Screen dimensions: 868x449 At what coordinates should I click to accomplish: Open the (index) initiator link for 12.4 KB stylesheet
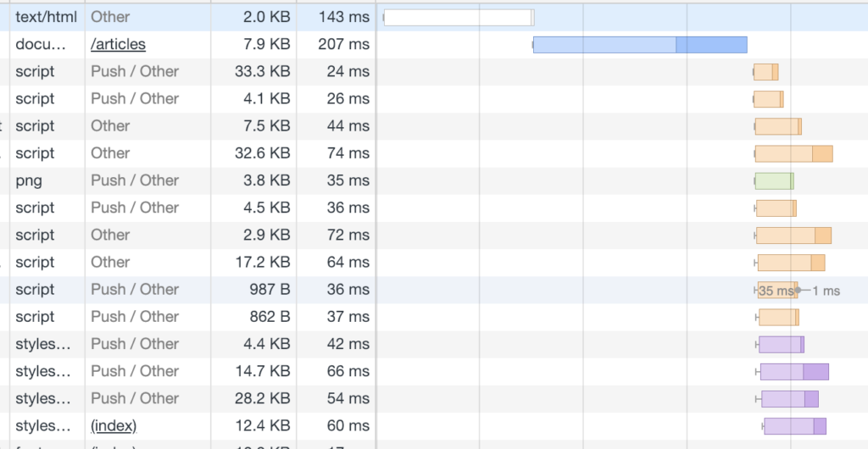pyautogui.click(x=114, y=426)
